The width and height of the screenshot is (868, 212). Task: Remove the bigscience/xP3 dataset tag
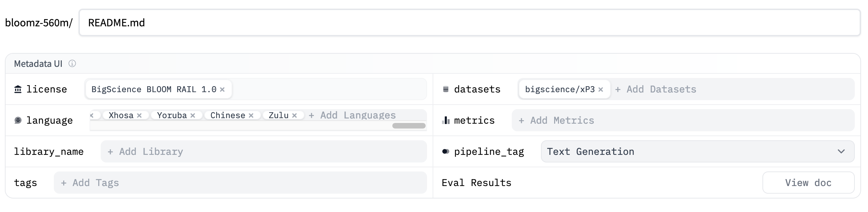coord(601,89)
